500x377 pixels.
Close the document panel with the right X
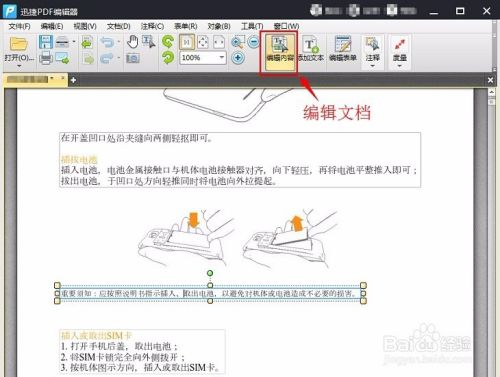pos(490,80)
